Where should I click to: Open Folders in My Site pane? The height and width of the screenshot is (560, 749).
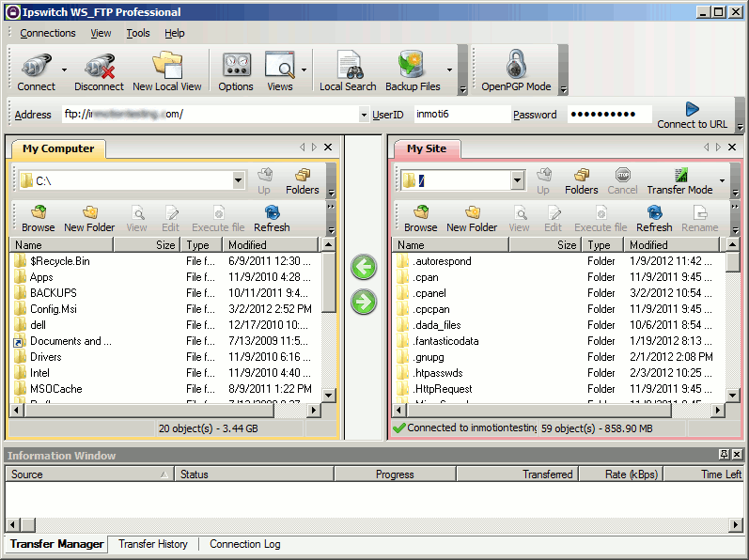pyautogui.click(x=581, y=180)
